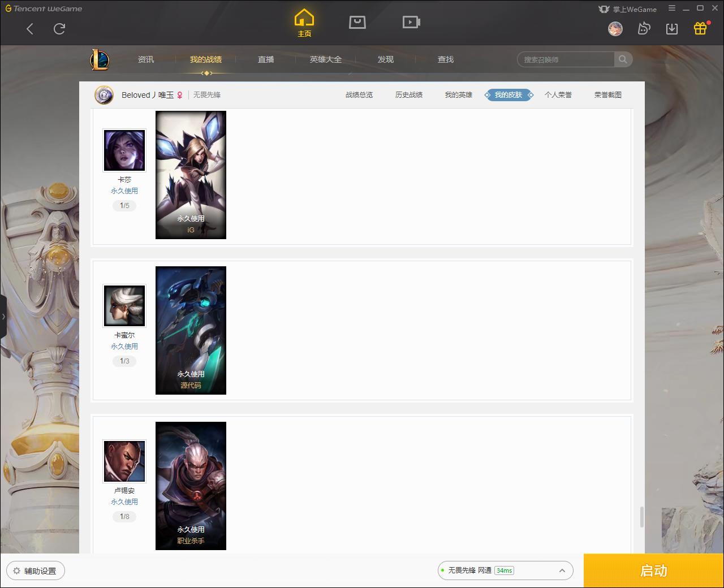Screen dimensions: 724x588
Task: Click the 卢锡安 name label
Action: 124,491
